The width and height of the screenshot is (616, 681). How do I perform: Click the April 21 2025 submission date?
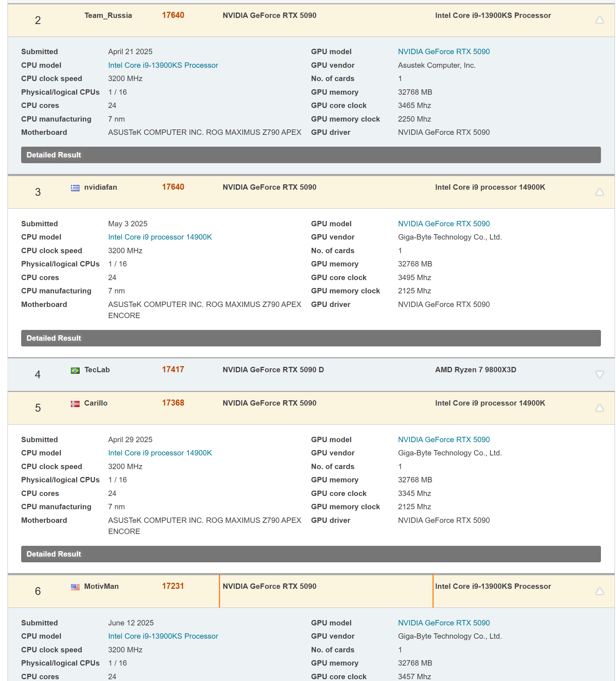tap(130, 52)
